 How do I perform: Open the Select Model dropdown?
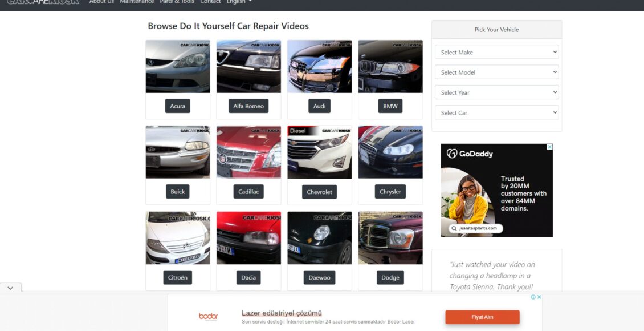point(496,72)
